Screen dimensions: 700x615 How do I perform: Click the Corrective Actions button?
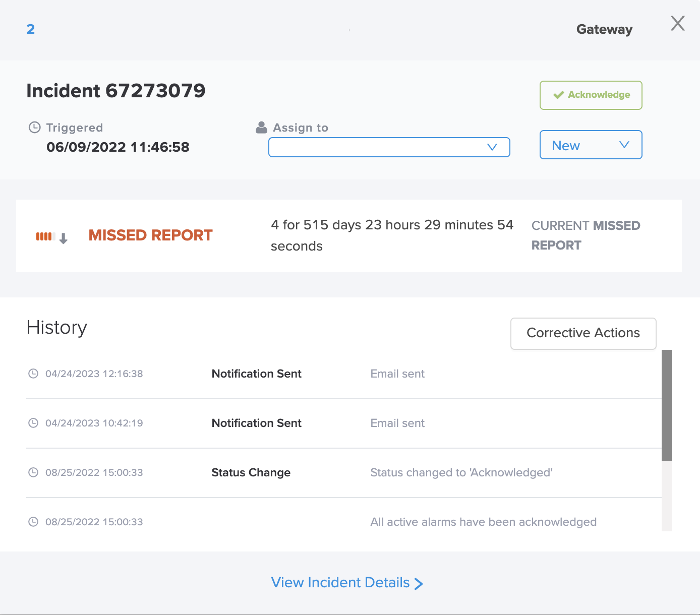click(x=584, y=333)
